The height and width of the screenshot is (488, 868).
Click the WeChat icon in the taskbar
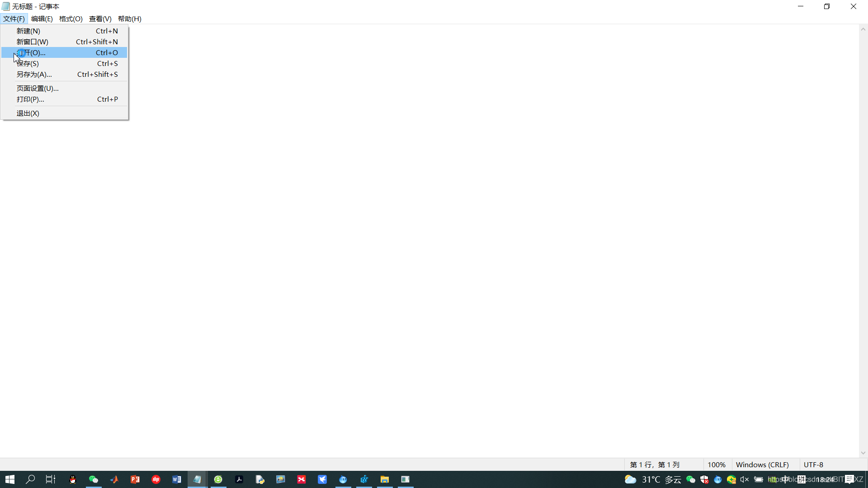[x=94, y=479]
